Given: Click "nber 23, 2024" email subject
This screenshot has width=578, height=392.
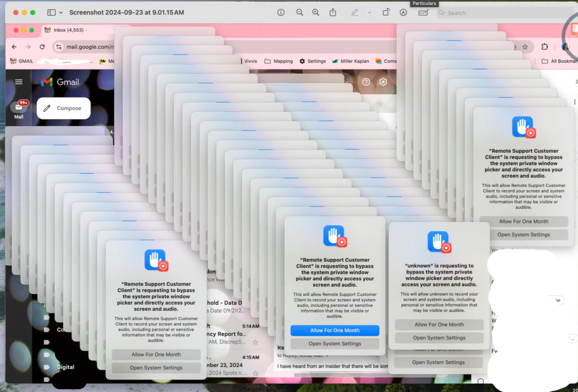Looking at the screenshot, I should click(x=225, y=365).
